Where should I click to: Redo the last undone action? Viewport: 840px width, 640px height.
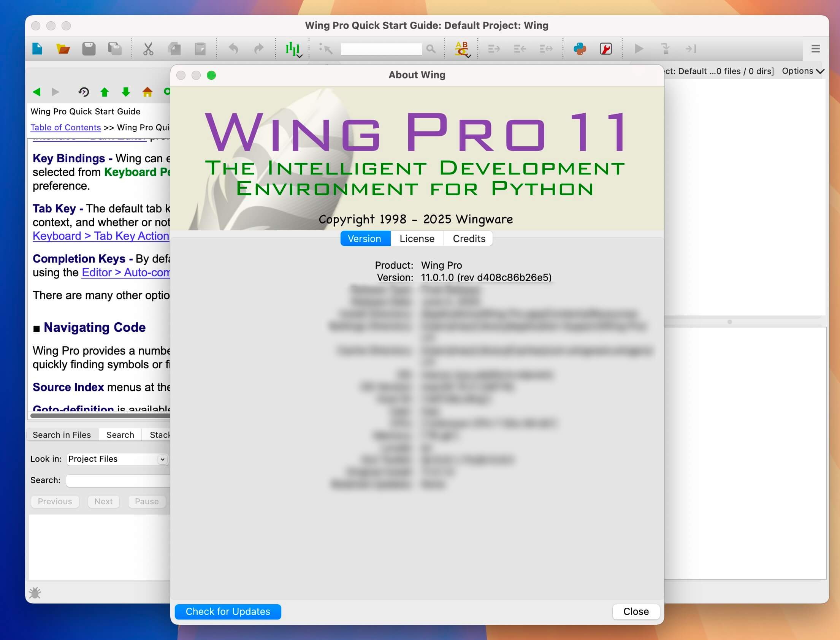[259, 49]
